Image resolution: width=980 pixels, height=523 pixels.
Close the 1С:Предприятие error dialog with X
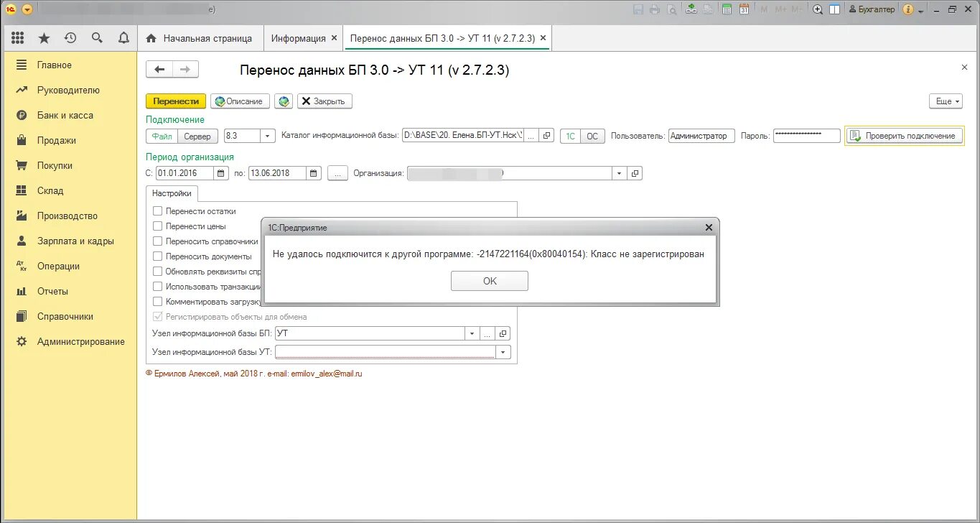point(709,227)
